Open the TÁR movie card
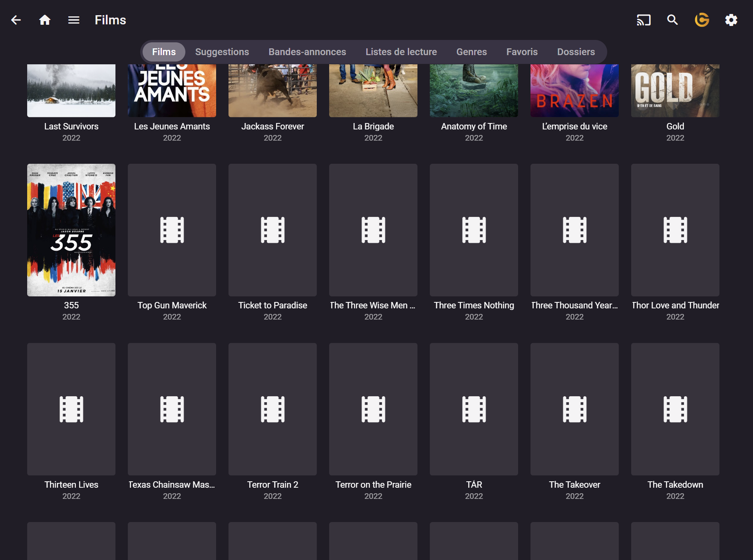This screenshot has width=753, height=560. tap(474, 409)
